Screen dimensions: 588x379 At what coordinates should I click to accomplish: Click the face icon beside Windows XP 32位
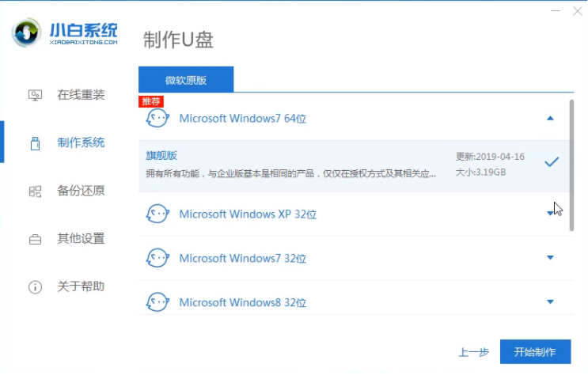pos(157,214)
